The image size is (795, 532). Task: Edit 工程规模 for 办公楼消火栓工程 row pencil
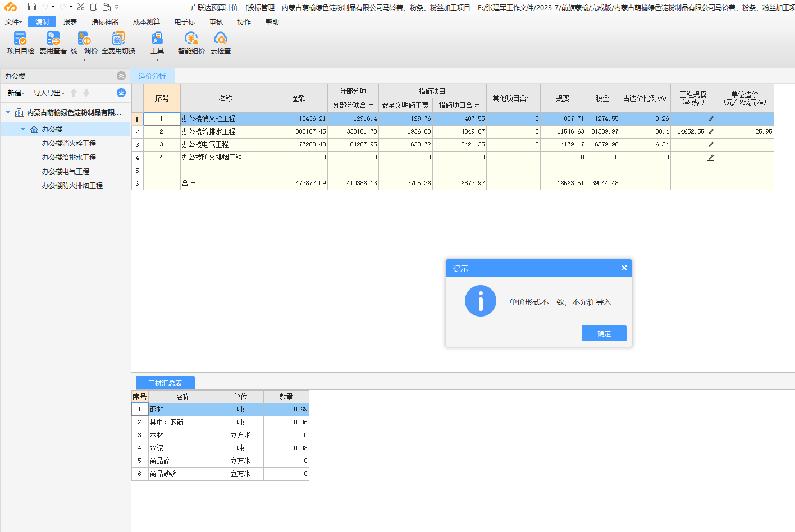[711, 119]
